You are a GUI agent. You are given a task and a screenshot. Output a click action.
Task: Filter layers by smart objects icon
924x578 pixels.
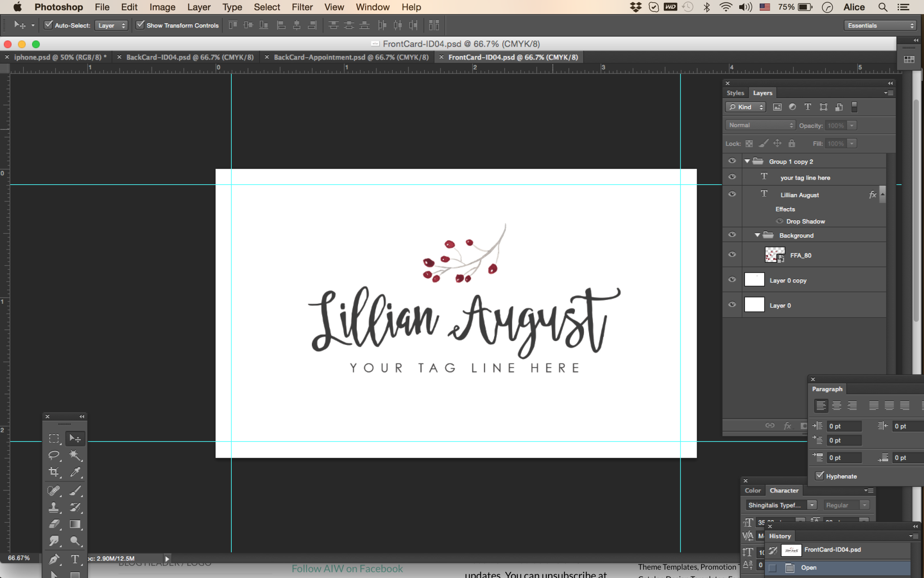pyautogui.click(x=839, y=107)
